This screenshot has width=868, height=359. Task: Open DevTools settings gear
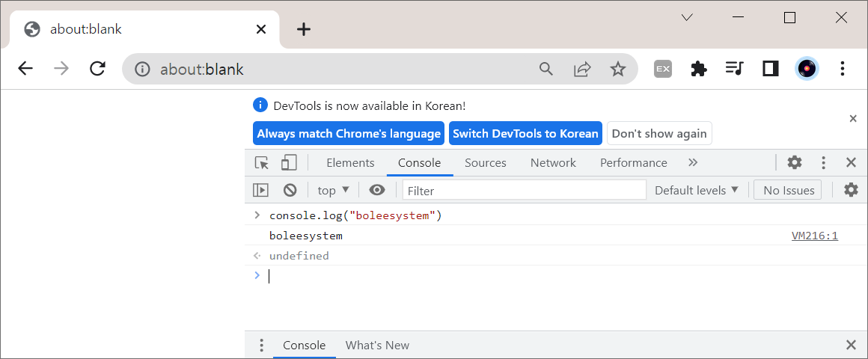pyautogui.click(x=795, y=162)
